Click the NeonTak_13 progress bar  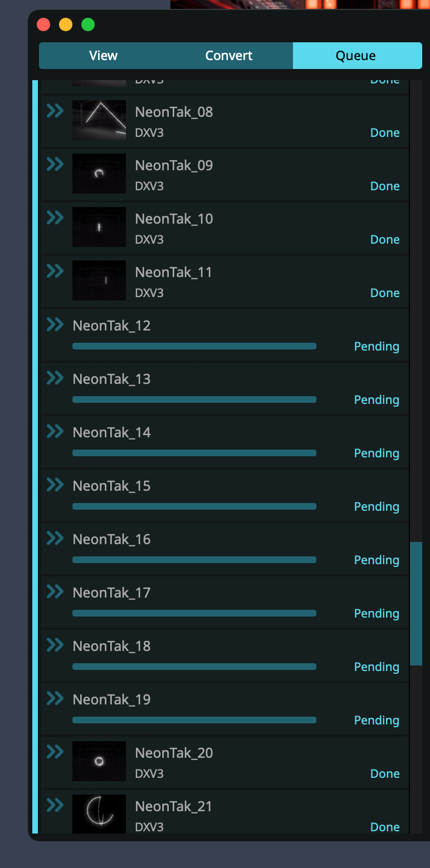(x=194, y=400)
